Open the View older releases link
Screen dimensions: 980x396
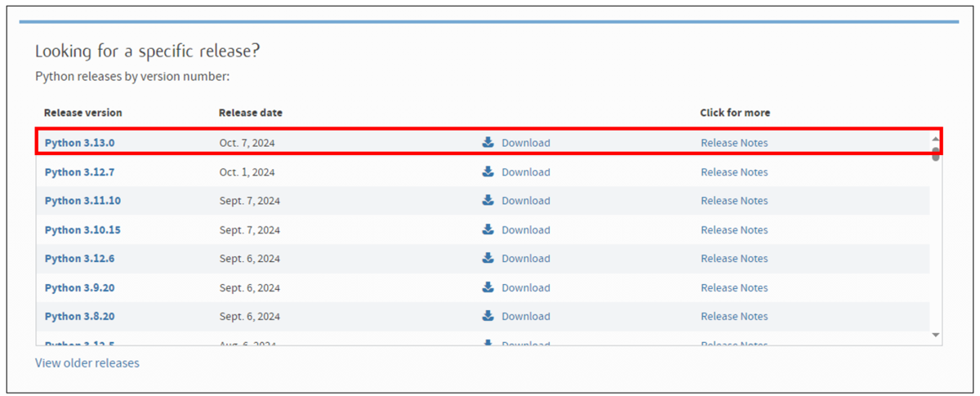pos(87,363)
